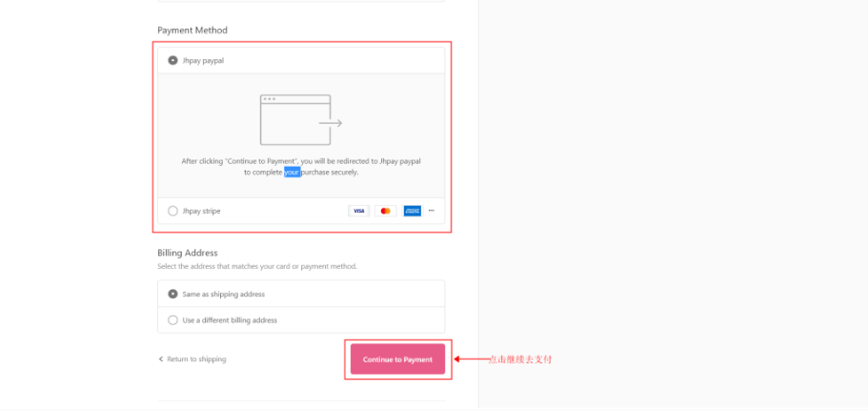Click the highlighted word "your"
Screen dimensions: 868x411
coord(293,173)
